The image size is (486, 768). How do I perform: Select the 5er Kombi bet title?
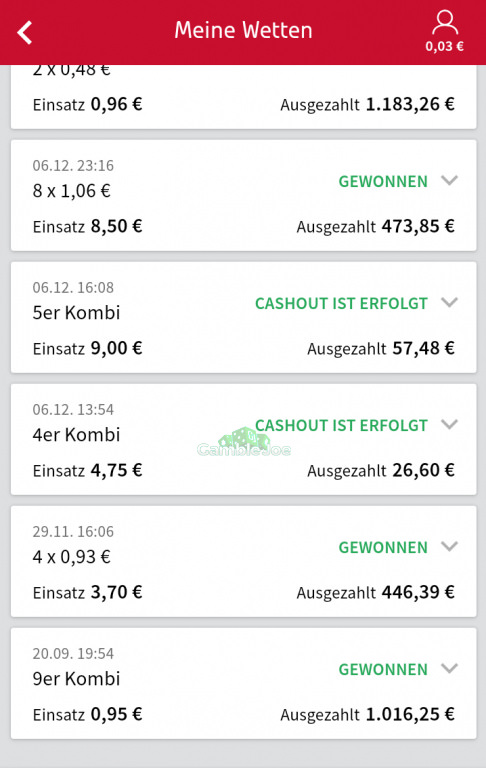coord(76,312)
